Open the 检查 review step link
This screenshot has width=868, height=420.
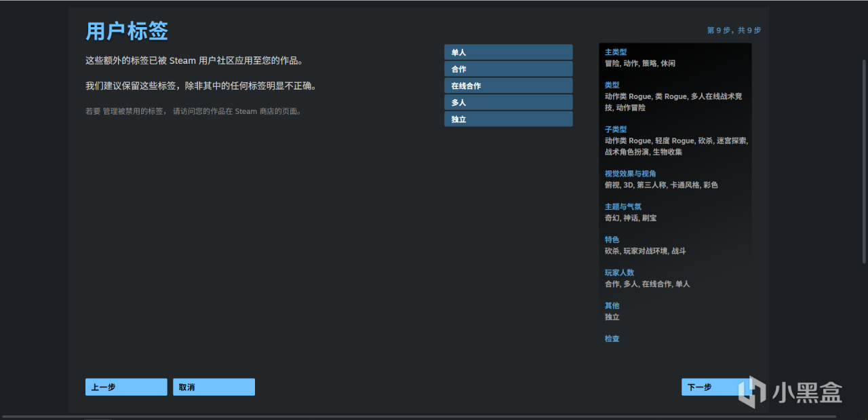point(612,339)
